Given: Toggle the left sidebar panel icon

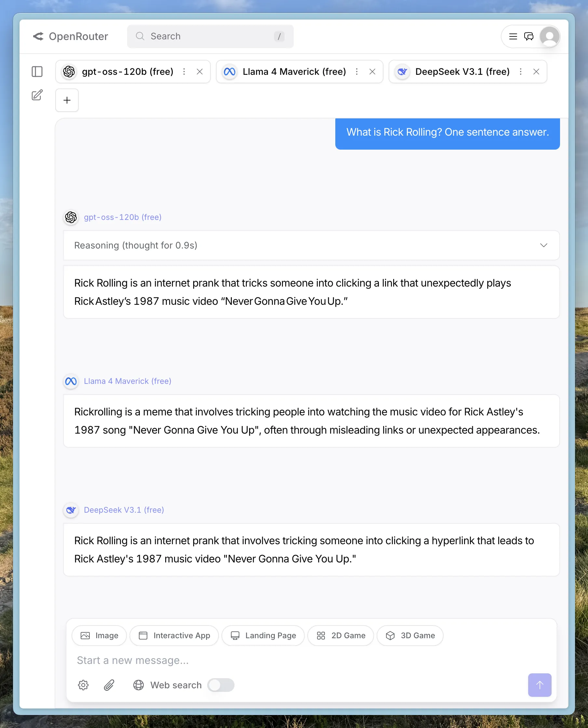Looking at the screenshot, I should (x=37, y=72).
